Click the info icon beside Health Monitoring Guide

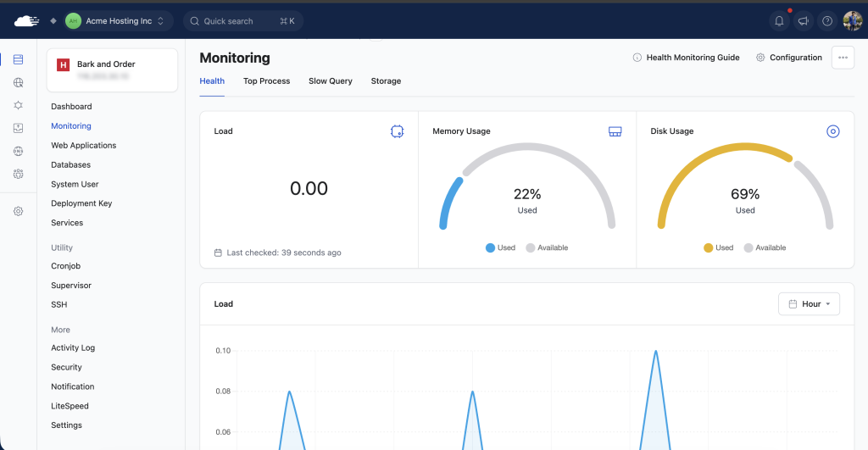pyautogui.click(x=637, y=58)
